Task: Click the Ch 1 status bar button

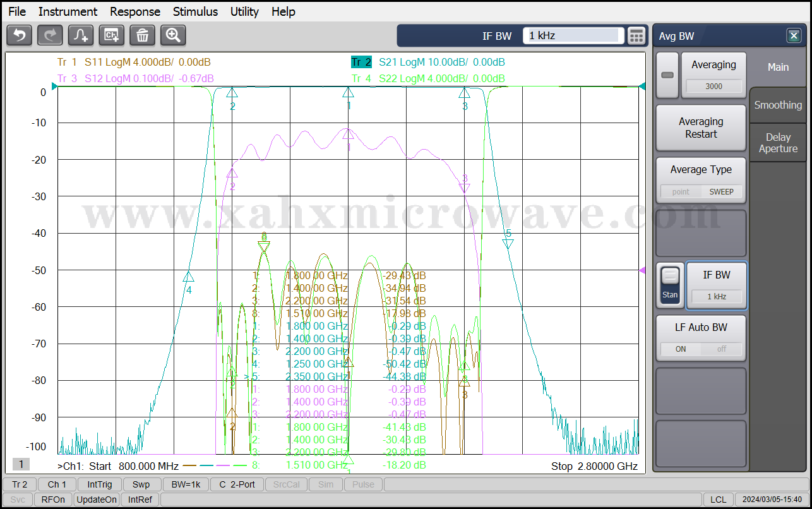Action: 57,484
